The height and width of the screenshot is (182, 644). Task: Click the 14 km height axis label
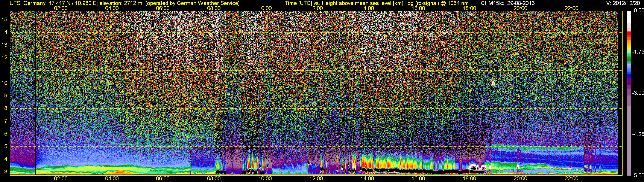5,32
